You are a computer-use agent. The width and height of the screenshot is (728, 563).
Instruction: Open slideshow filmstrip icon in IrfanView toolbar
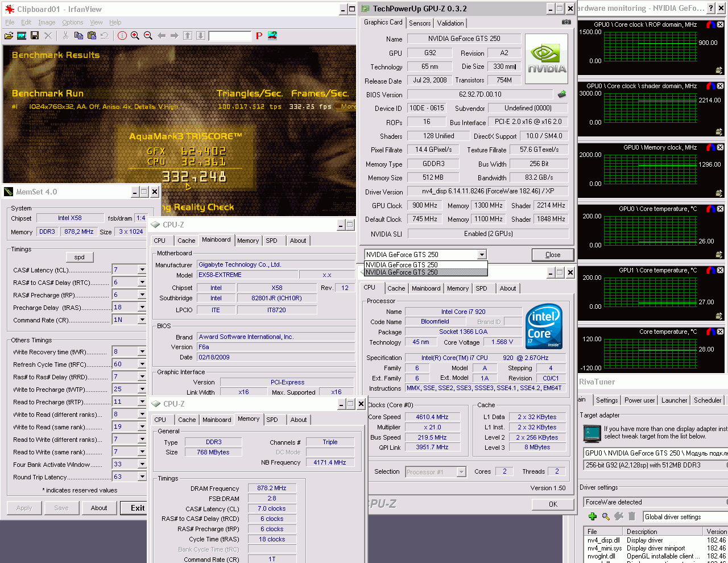(x=22, y=36)
